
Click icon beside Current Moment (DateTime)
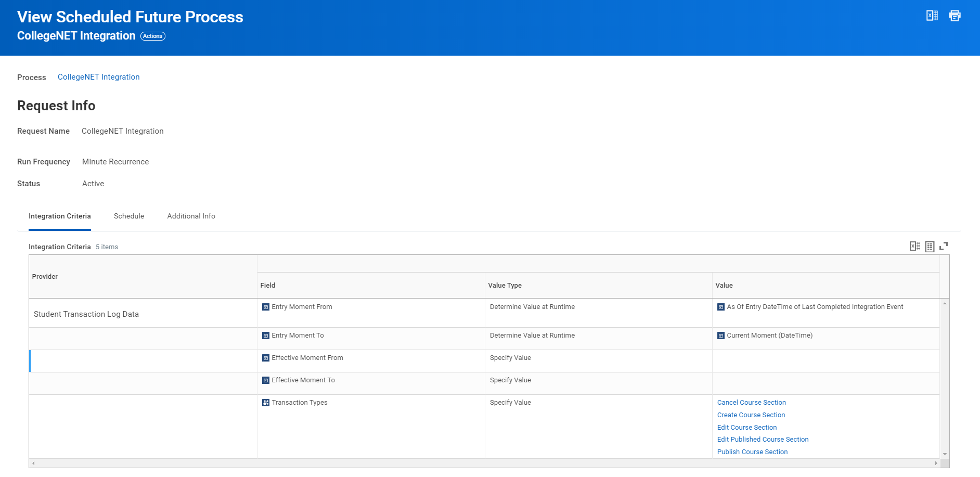(x=721, y=336)
